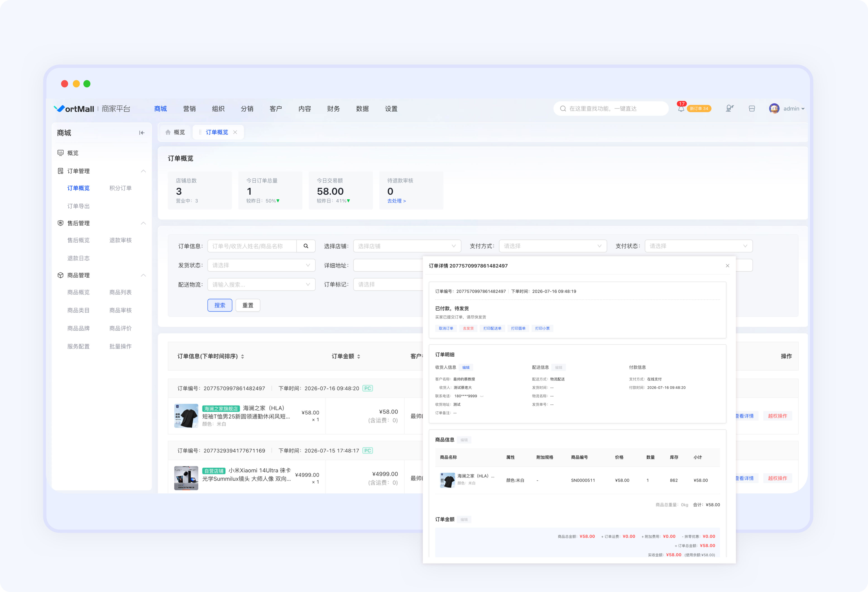Open 退款审核 in the sidebar
This screenshot has height=592, width=868.
coord(120,240)
